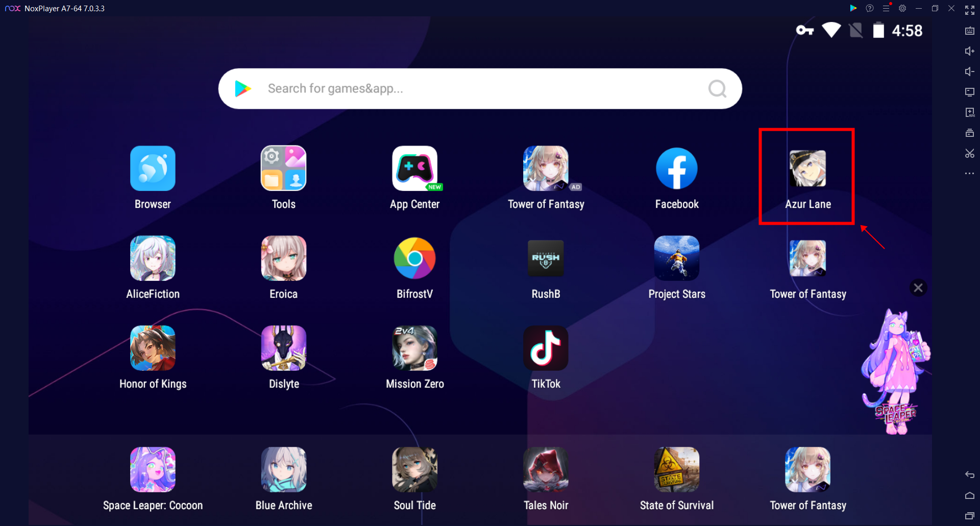Decrease volume from the sidebar
Image resolution: width=980 pixels, height=526 pixels.
970,71
